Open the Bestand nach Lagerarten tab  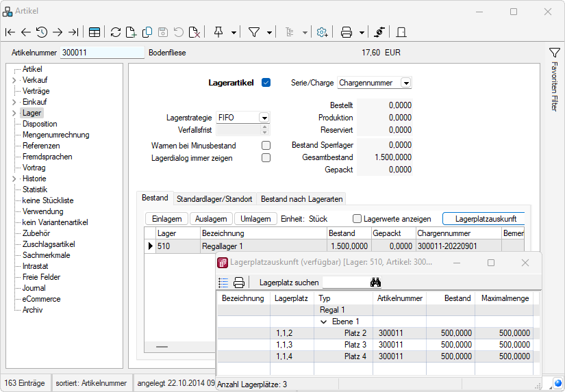click(301, 199)
